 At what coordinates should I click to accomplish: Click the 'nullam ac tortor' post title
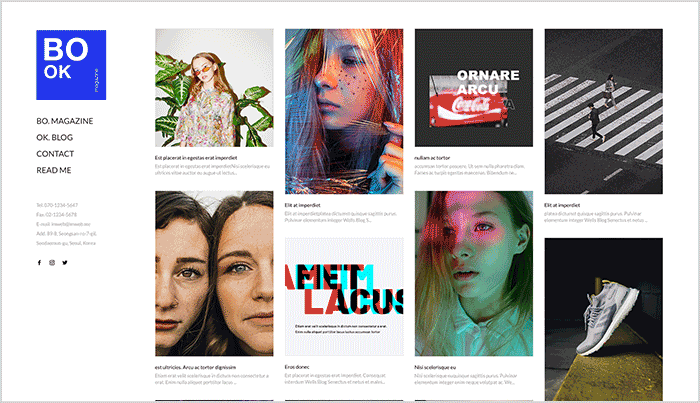(x=432, y=158)
